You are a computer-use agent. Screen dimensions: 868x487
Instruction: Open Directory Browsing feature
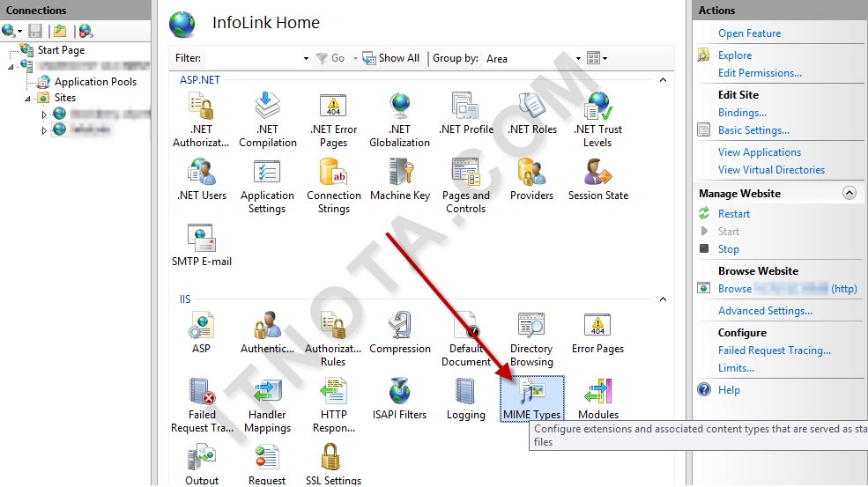531,339
